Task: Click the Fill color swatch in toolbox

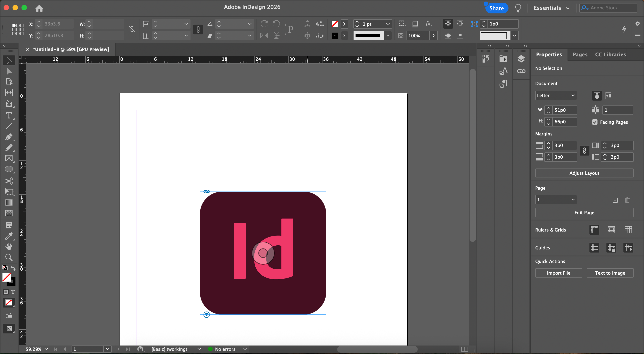Action: [x=6, y=277]
